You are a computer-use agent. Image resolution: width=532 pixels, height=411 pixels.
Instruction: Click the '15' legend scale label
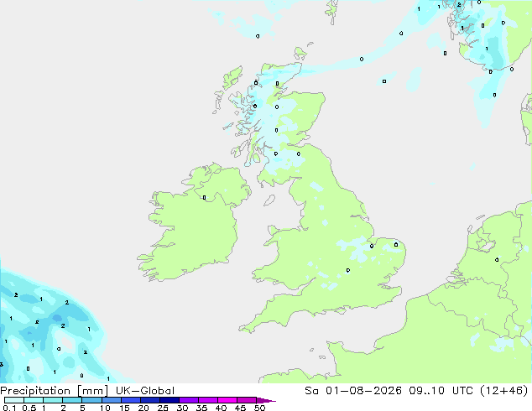[124, 408]
